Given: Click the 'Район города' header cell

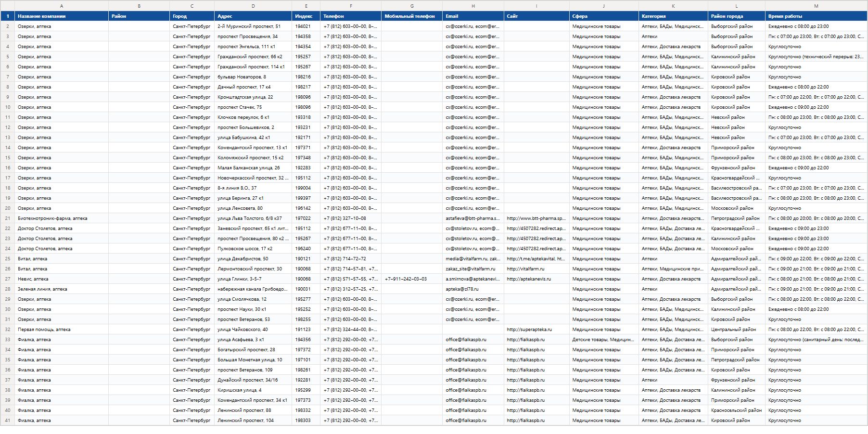Looking at the screenshot, I should click(737, 16).
